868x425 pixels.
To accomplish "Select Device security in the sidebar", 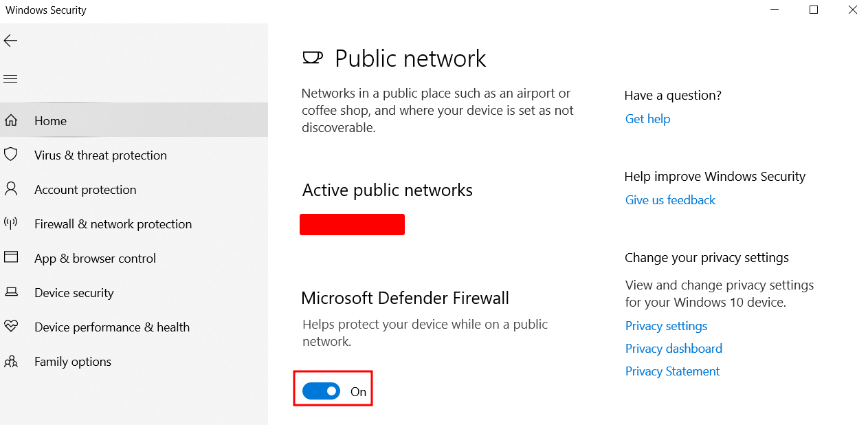I will 74,292.
